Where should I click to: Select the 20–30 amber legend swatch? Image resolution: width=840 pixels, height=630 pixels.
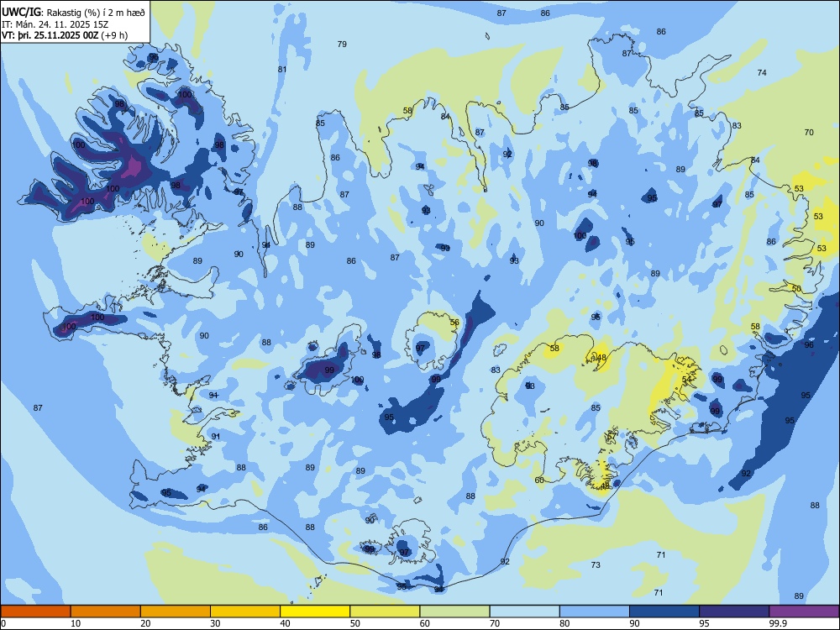(176, 612)
